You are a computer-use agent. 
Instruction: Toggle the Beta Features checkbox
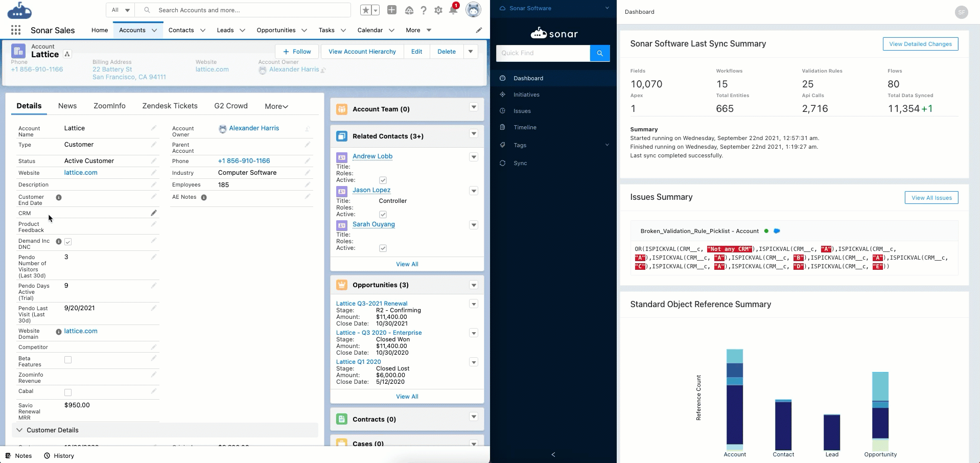tap(68, 360)
